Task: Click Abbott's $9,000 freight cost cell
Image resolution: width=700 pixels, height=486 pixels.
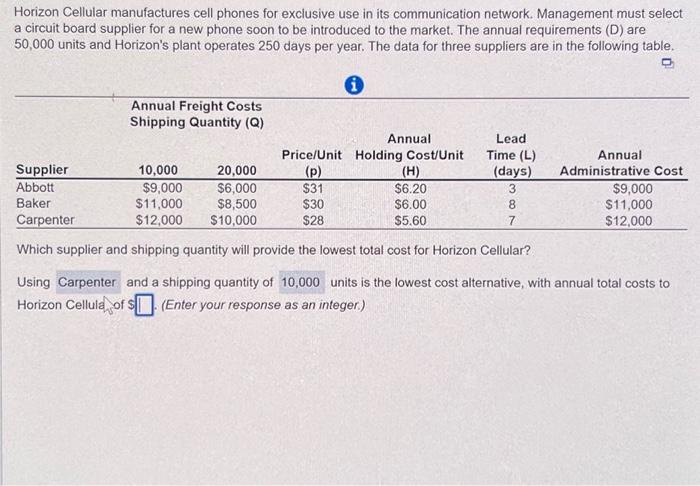Action: point(162,188)
